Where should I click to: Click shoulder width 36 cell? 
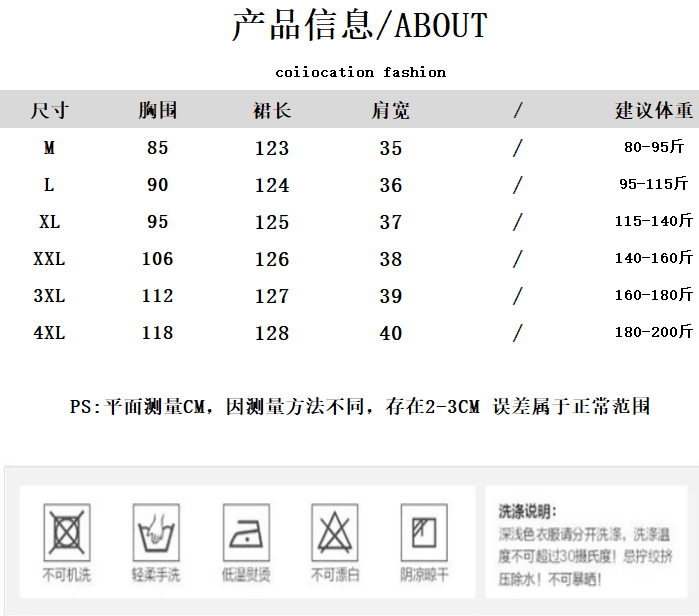(391, 185)
